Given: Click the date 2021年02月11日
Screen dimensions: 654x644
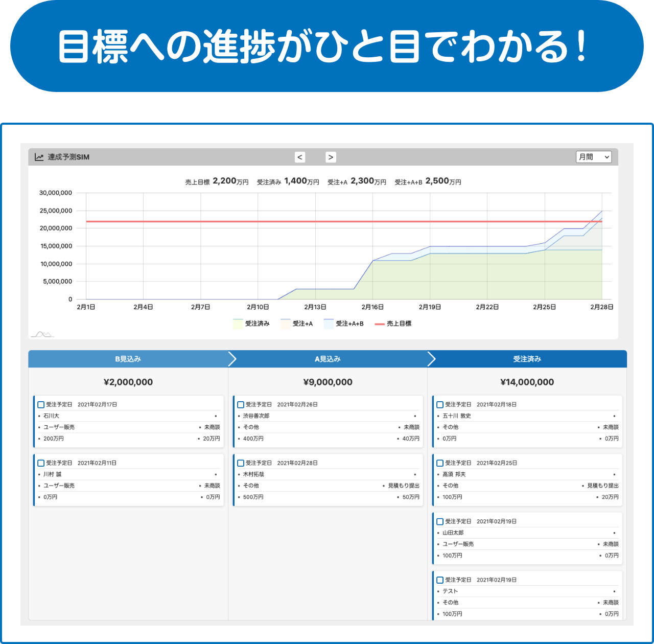Looking at the screenshot, I should [97, 463].
